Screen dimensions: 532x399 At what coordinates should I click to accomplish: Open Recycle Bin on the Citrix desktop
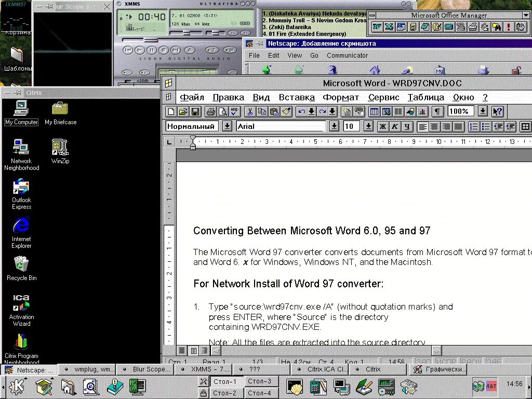click(21, 269)
